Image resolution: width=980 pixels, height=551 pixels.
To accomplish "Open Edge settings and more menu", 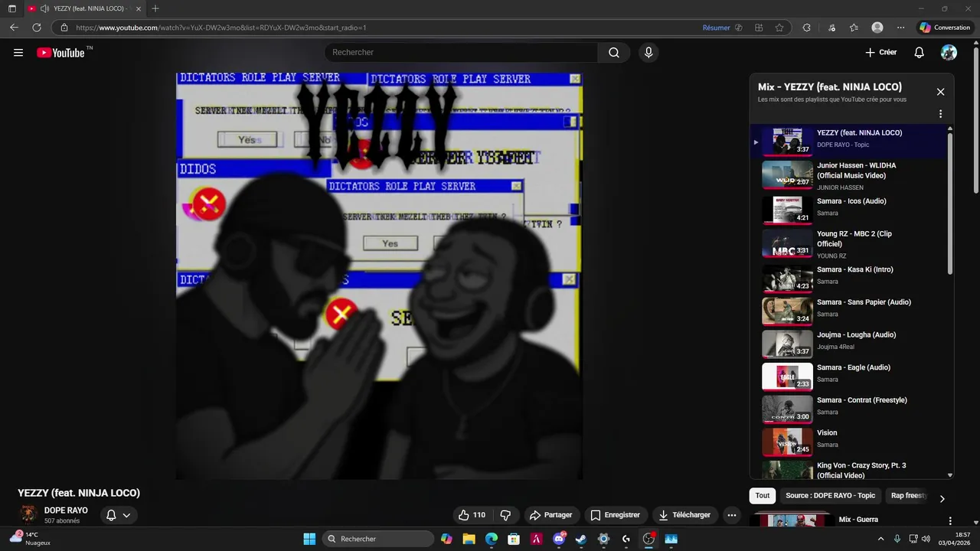I will pyautogui.click(x=900, y=28).
